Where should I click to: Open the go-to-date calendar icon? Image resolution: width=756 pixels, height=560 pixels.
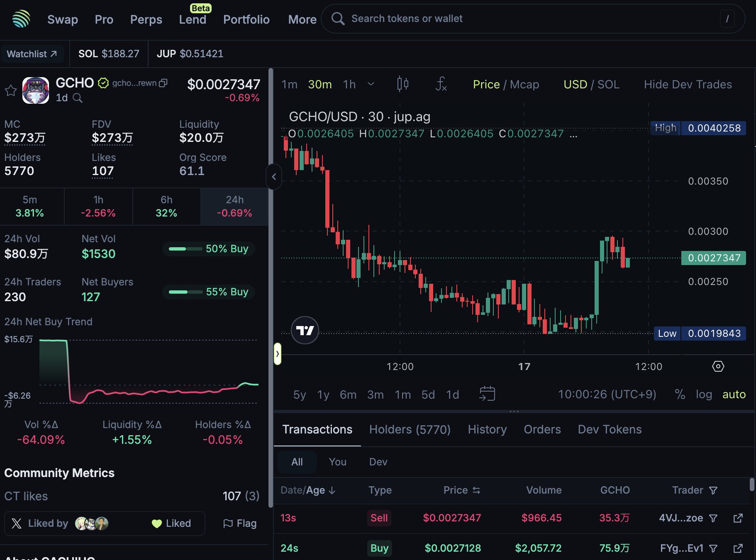pos(487,394)
